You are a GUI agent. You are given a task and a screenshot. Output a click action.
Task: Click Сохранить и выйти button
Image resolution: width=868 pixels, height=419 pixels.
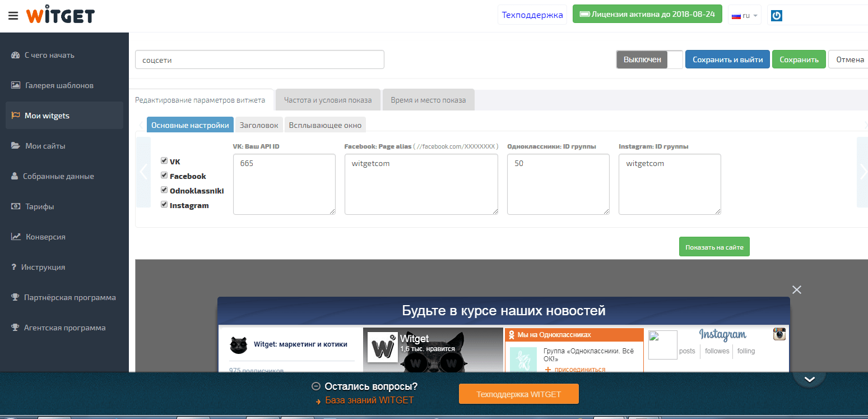(x=727, y=59)
